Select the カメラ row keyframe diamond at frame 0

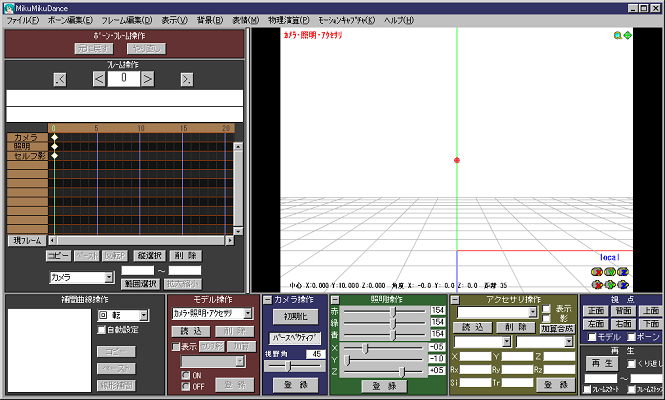(x=54, y=137)
